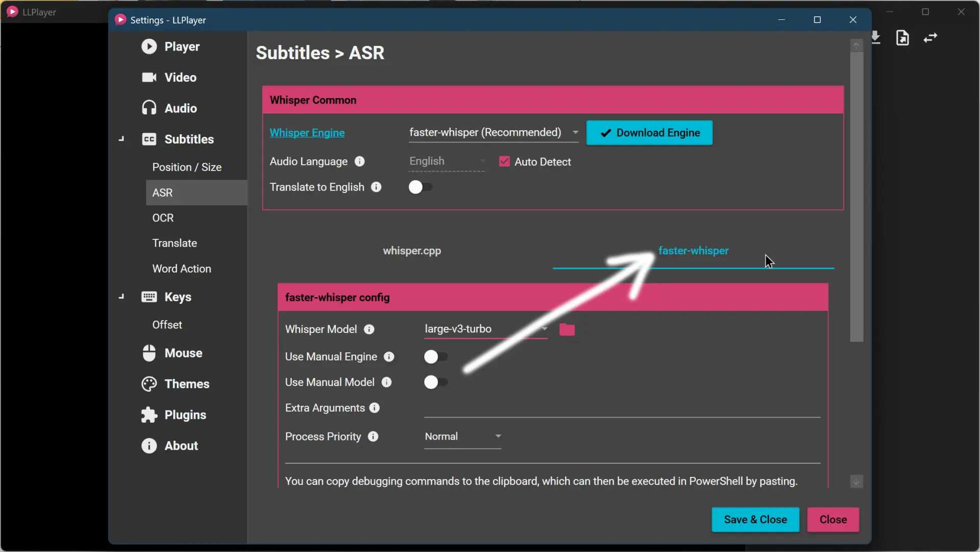Click the Extra Arguments input field
This screenshot has height=552, width=980.
pos(622,408)
